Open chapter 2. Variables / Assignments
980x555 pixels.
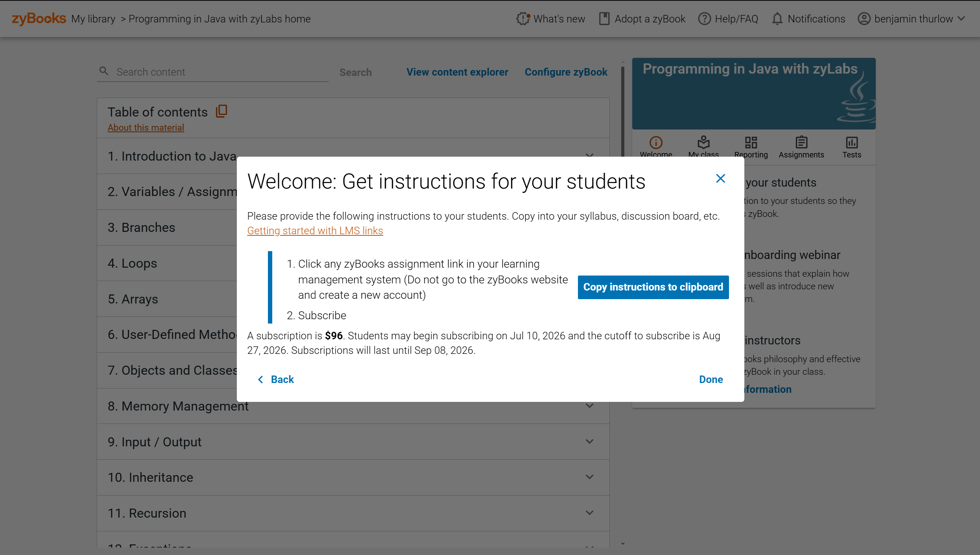pos(172,192)
